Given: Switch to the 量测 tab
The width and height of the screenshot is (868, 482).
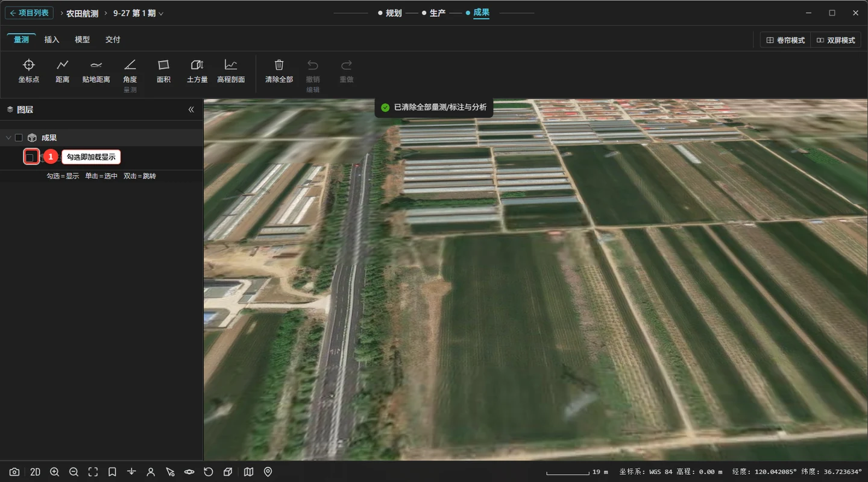Looking at the screenshot, I should (21, 39).
